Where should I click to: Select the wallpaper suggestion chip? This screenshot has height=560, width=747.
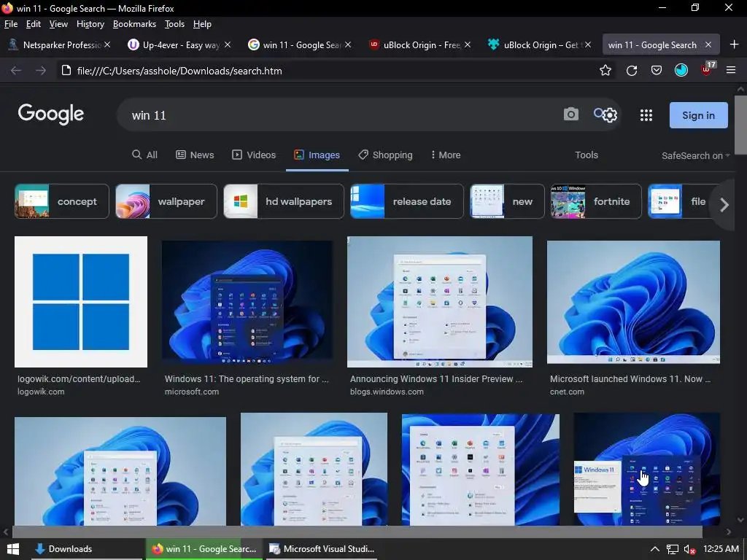166,201
